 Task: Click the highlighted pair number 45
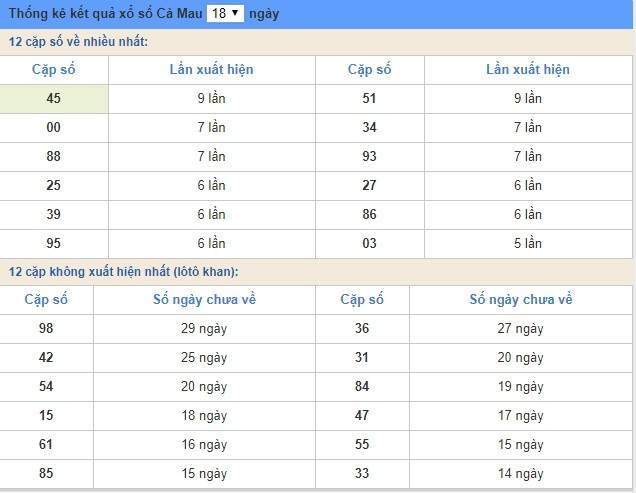pos(54,98)
